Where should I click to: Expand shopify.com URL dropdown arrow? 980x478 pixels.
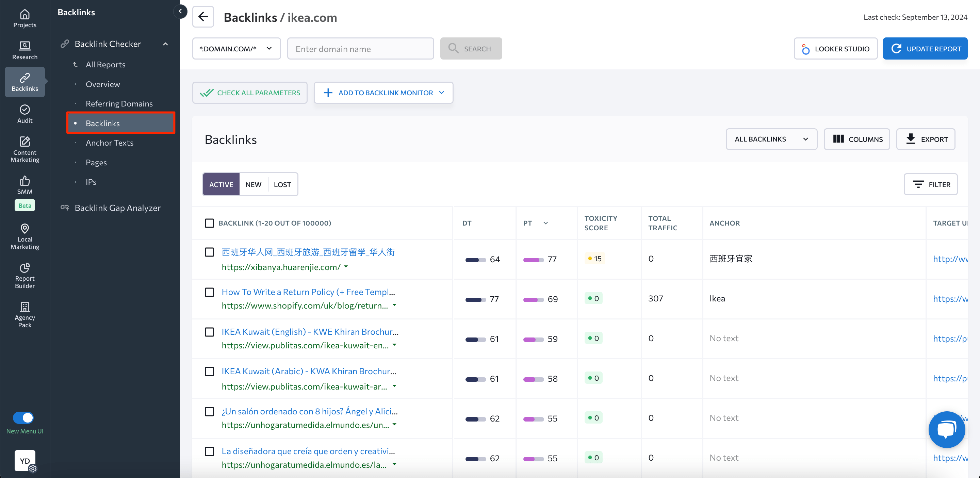[394, 305]
